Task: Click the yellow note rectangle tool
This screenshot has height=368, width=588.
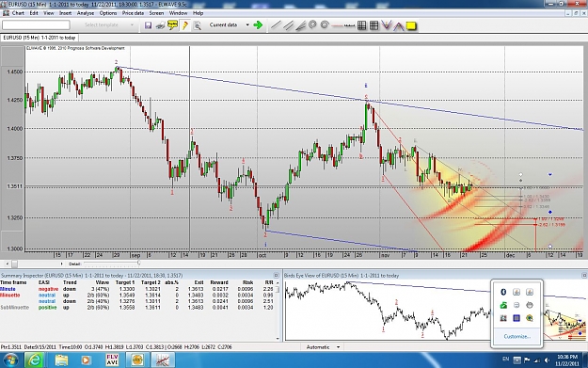Action: coord(411,26)
